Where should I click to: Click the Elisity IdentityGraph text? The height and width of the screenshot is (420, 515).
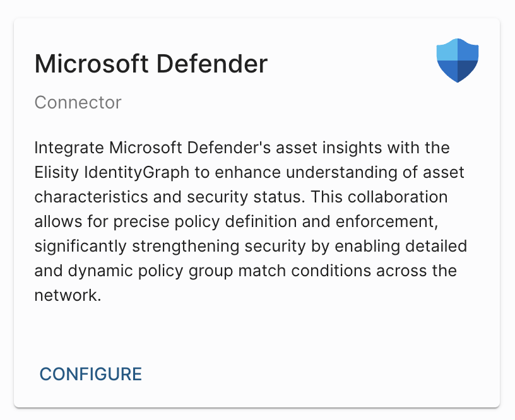coord(112,173)
